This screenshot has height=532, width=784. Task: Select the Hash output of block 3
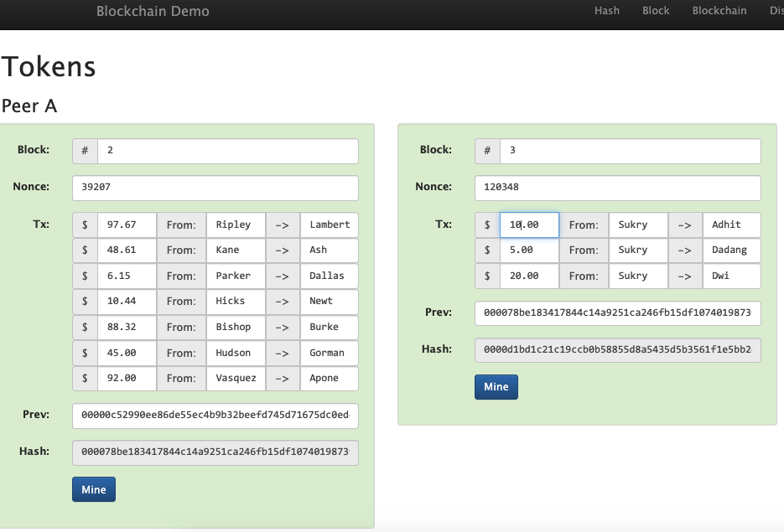click(618, 350)
